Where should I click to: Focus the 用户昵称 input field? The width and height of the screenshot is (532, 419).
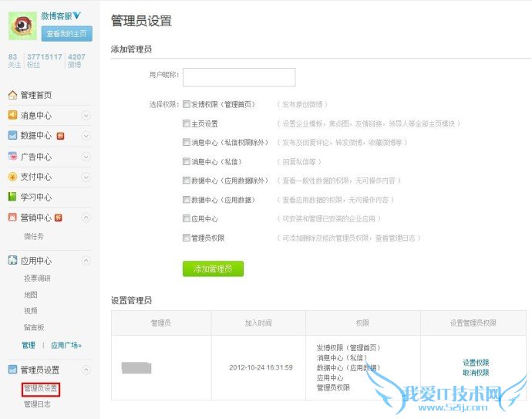tap(239, 77)
